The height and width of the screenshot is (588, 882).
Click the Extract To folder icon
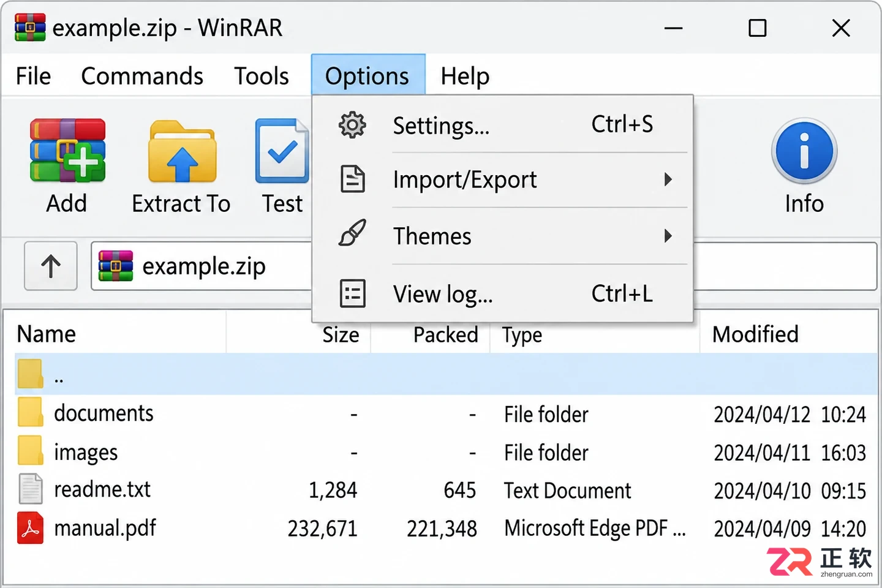tap(182, 151)
